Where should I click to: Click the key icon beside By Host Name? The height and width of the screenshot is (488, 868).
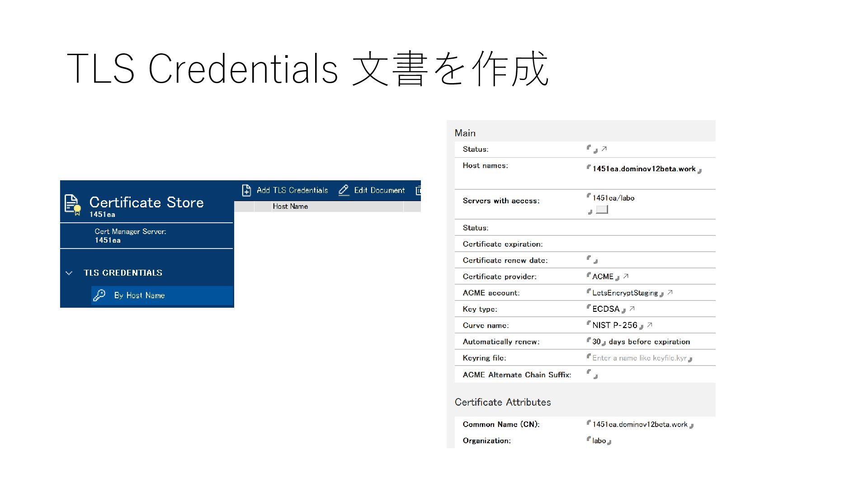pos(99,296)
